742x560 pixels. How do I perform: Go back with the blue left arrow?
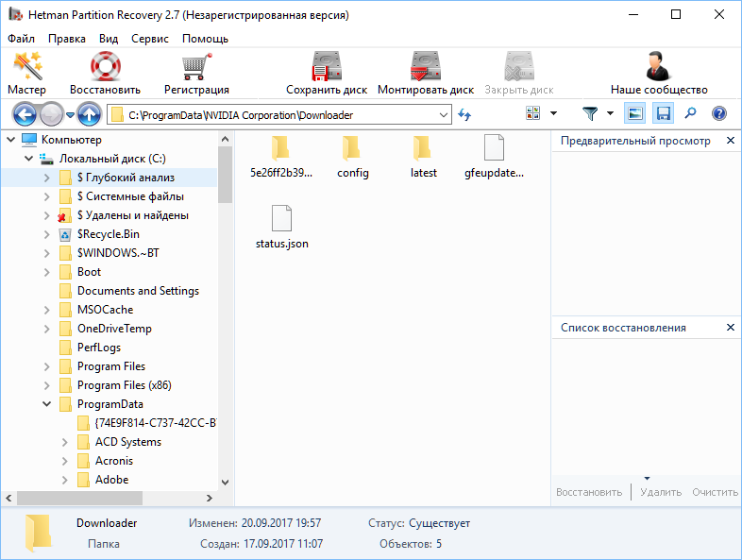coord(25,114)
